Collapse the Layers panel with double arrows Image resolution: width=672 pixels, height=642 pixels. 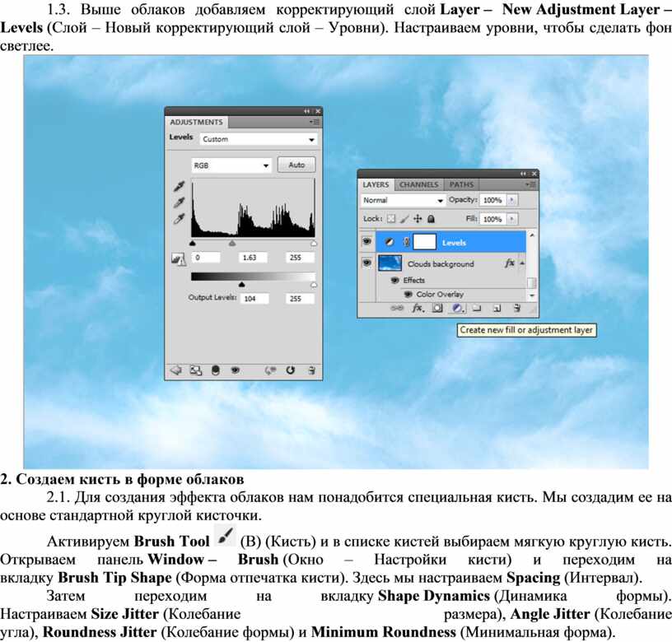tap(523, 174)
